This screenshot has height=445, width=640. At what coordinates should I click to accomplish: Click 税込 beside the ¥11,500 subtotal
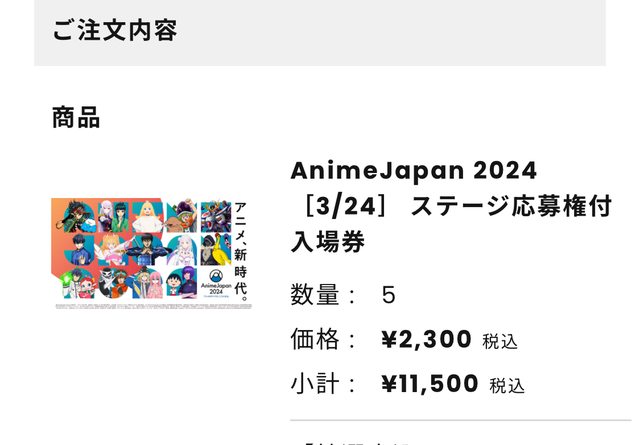[507, 386]
